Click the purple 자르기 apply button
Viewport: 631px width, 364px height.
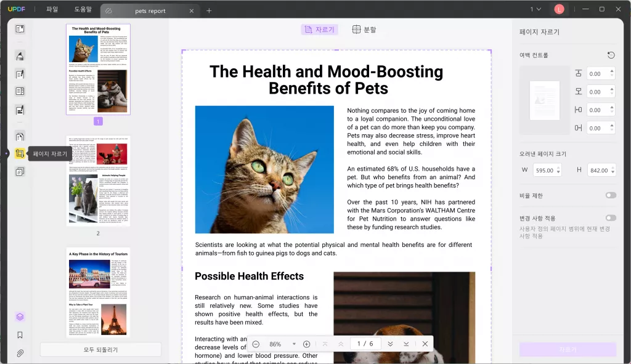(568, 349)
